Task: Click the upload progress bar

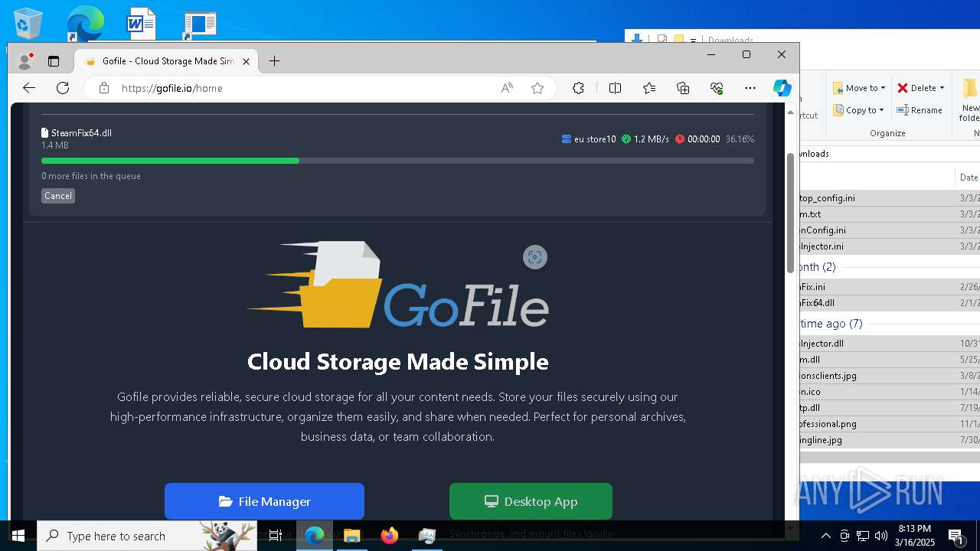Action: tap(397, 161)
